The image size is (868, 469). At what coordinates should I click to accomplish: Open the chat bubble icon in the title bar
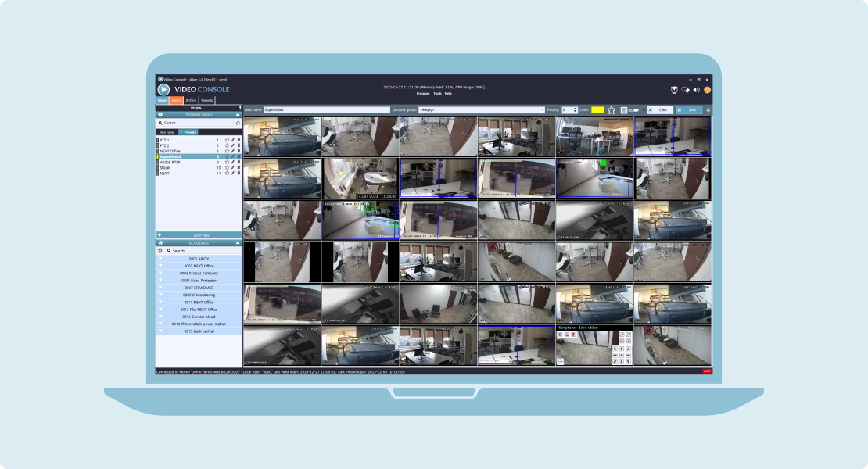(x=684, y=88)
